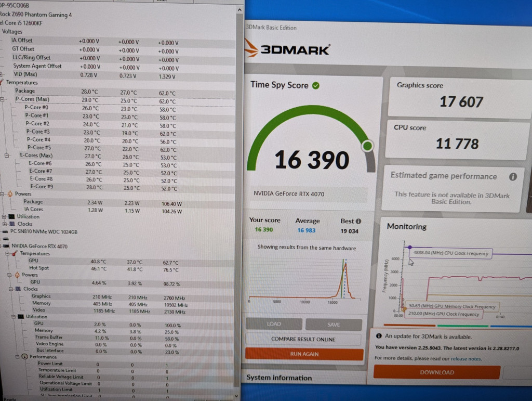Click the CPU Clock Frequency marker in Monitoring
The width and height of the screenshot is (532, 401).
[x=410, y=247]
